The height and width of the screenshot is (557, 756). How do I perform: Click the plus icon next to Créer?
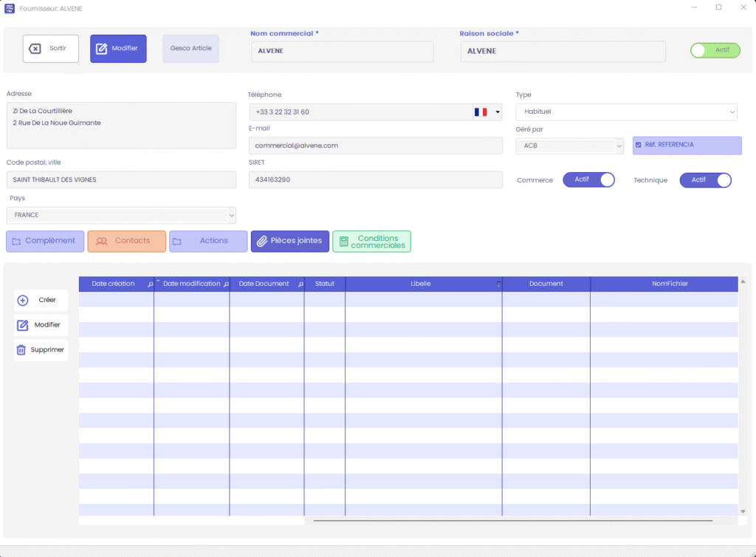pyautogui.click(x=22, y=301)
